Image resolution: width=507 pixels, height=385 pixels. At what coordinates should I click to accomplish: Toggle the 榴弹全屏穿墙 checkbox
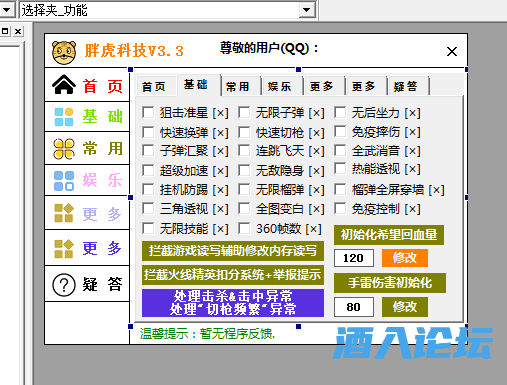pos(340,189)
